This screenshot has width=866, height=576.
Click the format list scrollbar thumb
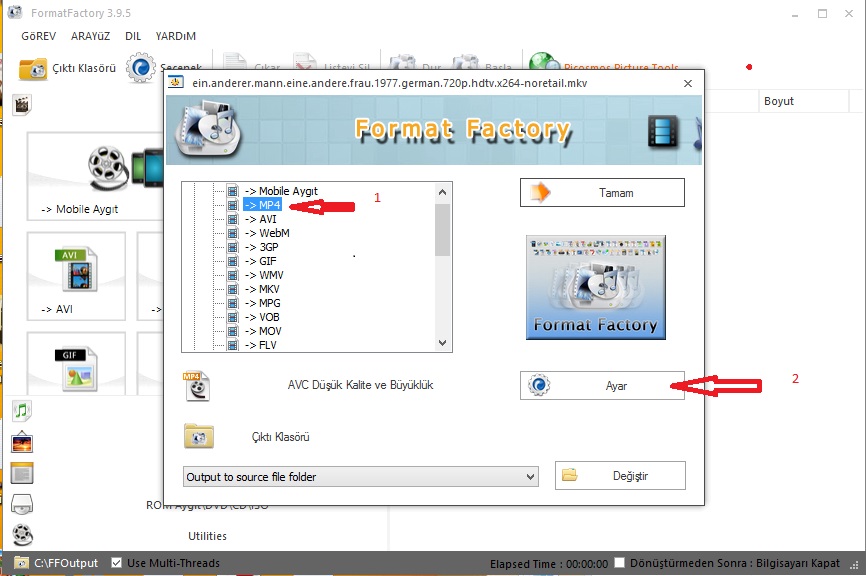click(442, 230)
